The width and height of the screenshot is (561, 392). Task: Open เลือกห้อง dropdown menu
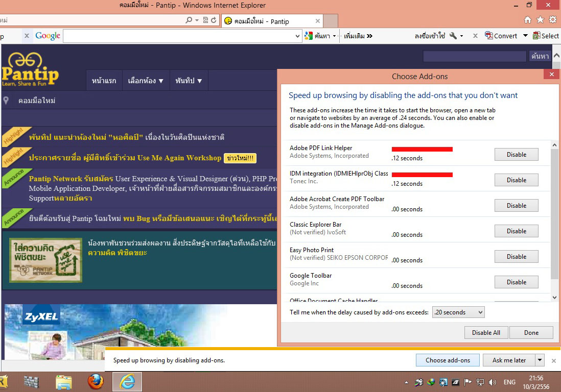(146, 81)
